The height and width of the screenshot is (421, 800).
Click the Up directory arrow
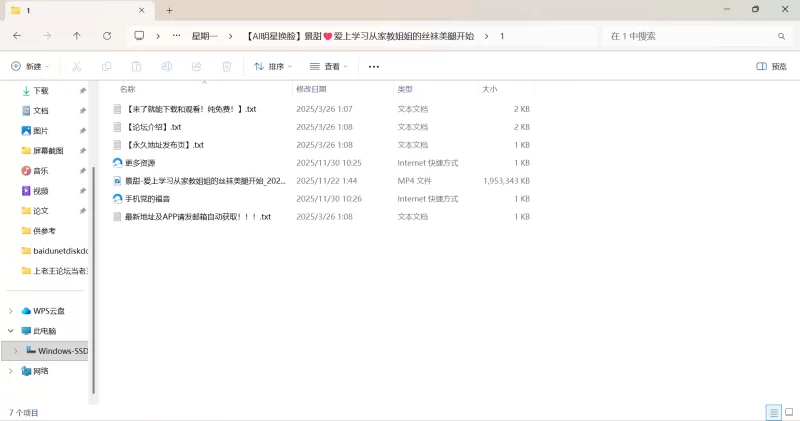coord(77,36)
